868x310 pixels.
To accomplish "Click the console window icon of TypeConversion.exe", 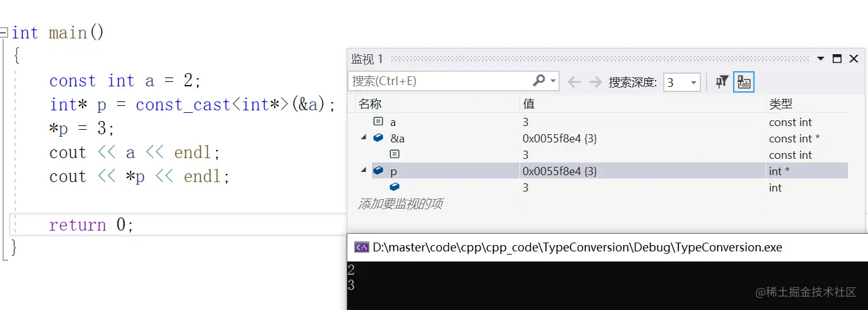I will (361, 247).
